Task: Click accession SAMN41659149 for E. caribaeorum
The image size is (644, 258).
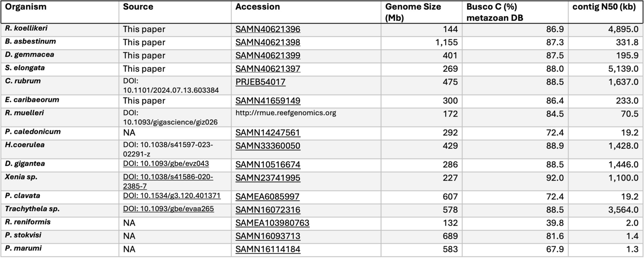Action: pyautogui.click(x=268, y=101)
